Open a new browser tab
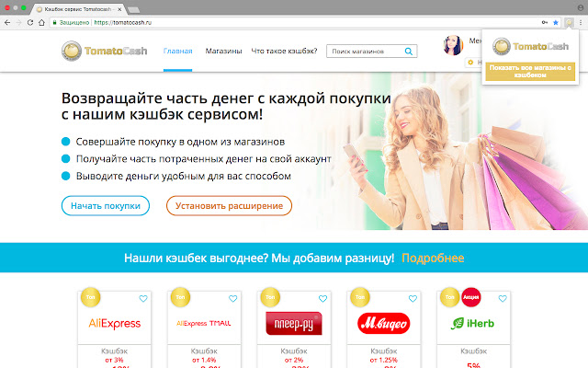This screenshot has width=588, height=368. coord(133,9)
